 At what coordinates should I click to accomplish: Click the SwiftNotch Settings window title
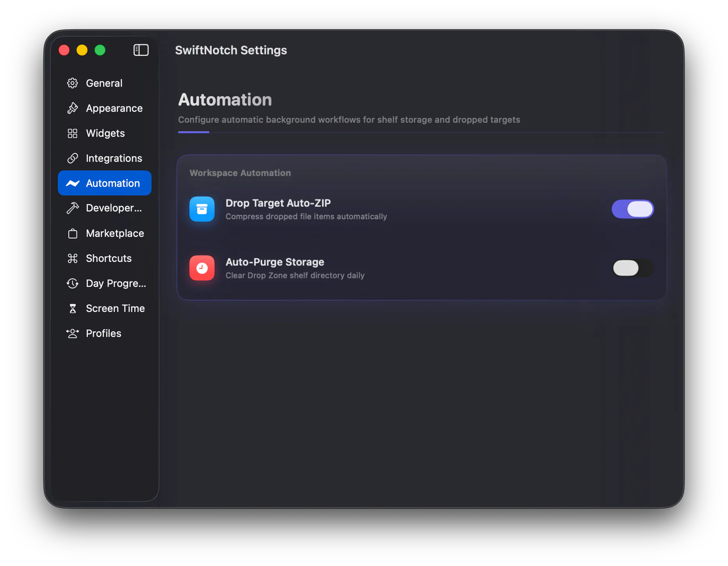(231, 50)
